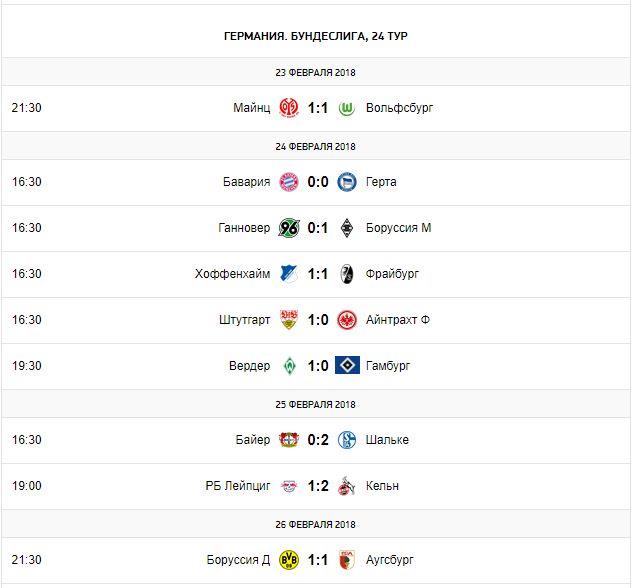Click the Schalke club crest
Viewport: 633px width, 588px height.
coord(348,440)
